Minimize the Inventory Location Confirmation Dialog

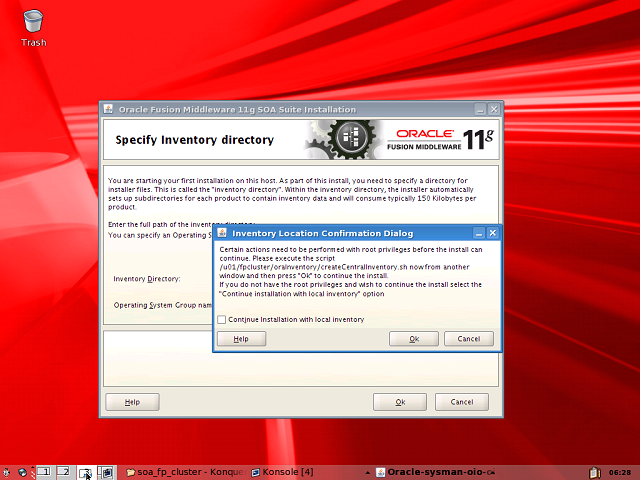click(479, 233)
